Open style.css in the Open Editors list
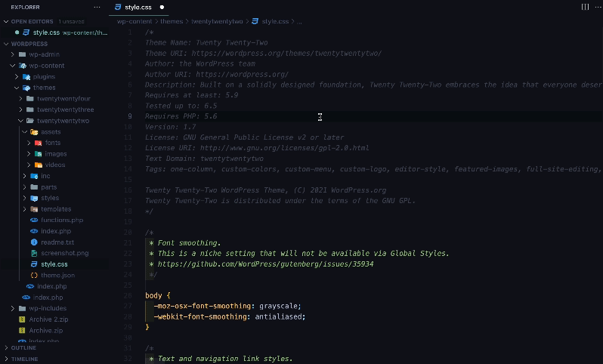603x364 pixels. pos(54,32)
